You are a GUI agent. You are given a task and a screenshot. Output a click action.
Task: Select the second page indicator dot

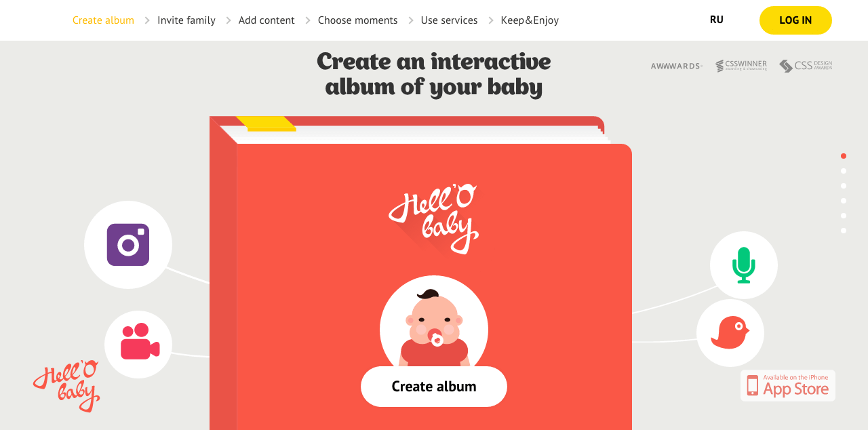click(844, 171)
